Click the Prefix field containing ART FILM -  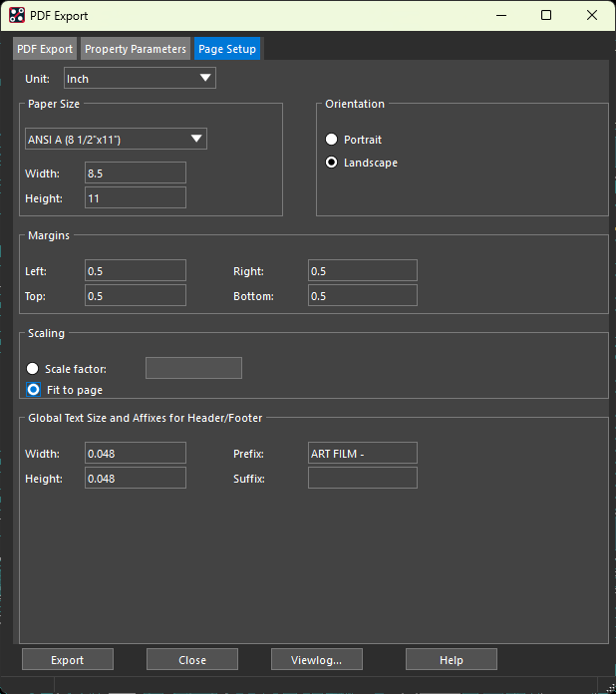click(x=363, y=454)
